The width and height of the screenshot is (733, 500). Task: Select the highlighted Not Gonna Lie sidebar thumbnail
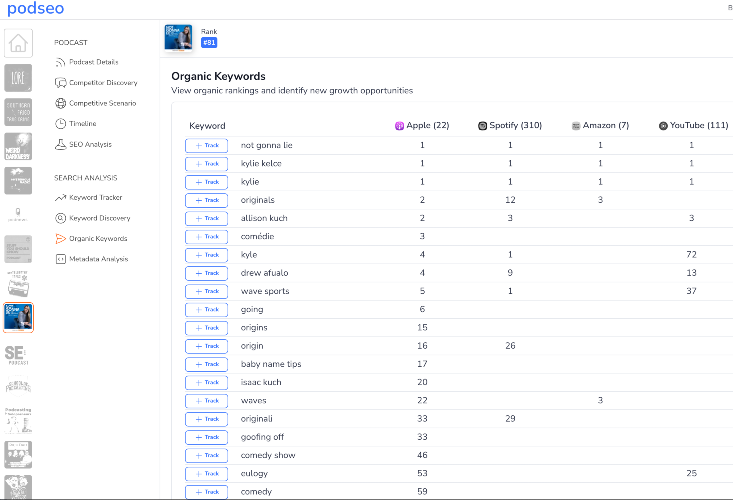pos(18,317)
